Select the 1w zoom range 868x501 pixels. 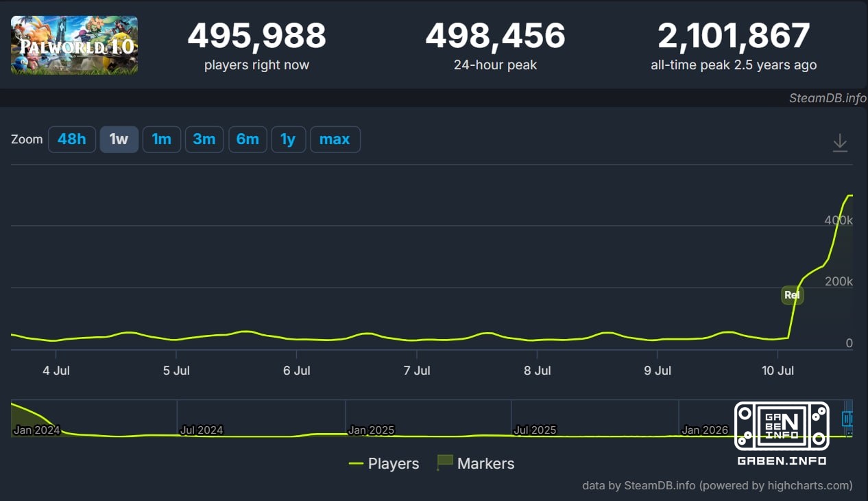(119, 139)
